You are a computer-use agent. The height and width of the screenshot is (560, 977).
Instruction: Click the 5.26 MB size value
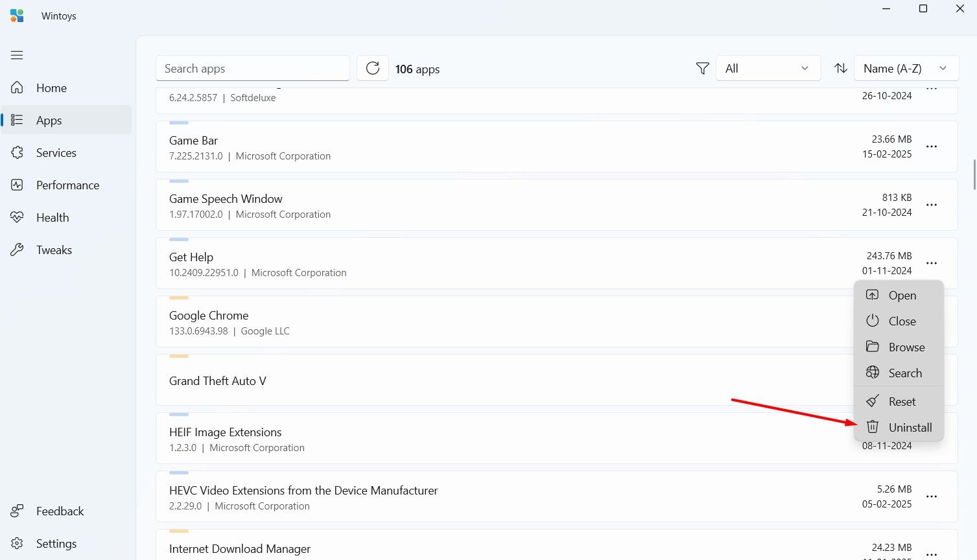(x=894, y=489)
